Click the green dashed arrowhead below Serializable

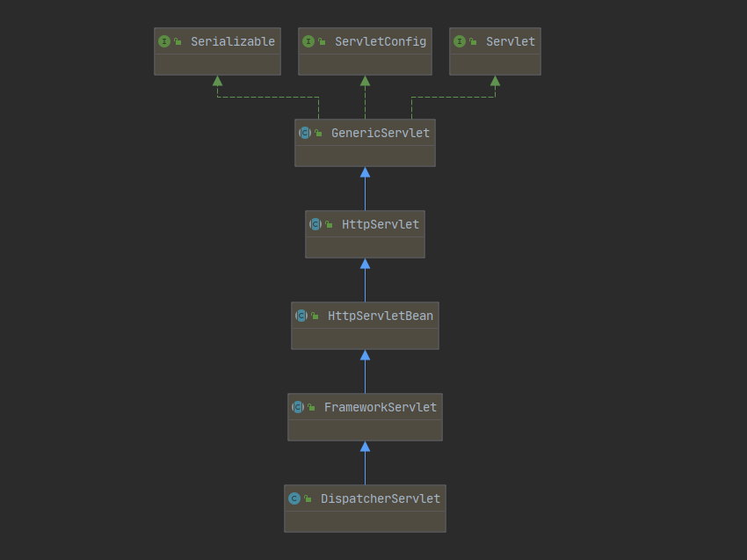point(217,81)
